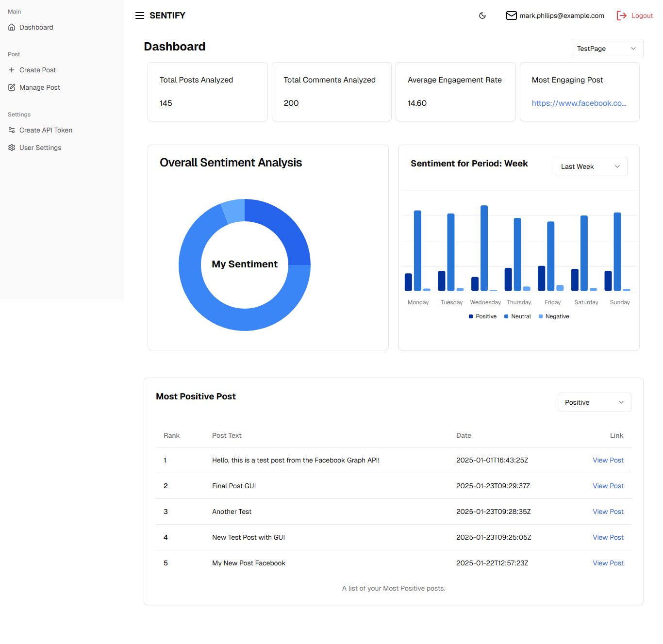Expand the Last Week period dropdown
663x644 pixels.
pyautogui.click(x=591, y=166)
